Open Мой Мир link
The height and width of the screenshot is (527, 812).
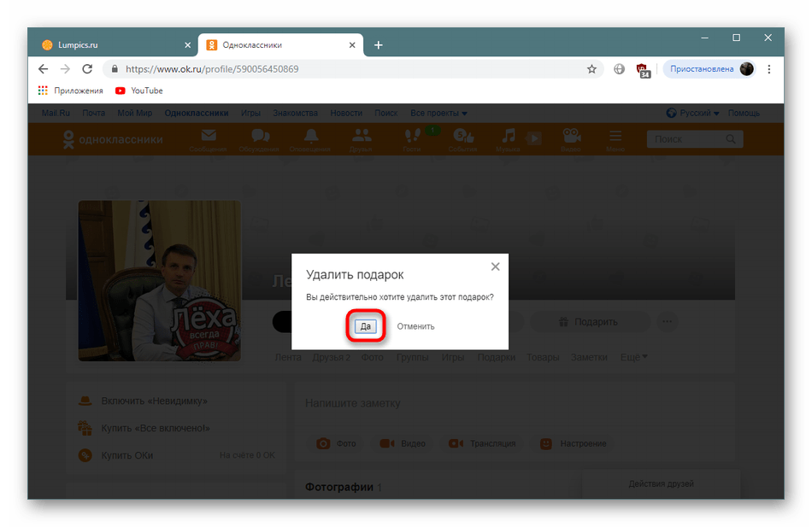click(135, 113)
